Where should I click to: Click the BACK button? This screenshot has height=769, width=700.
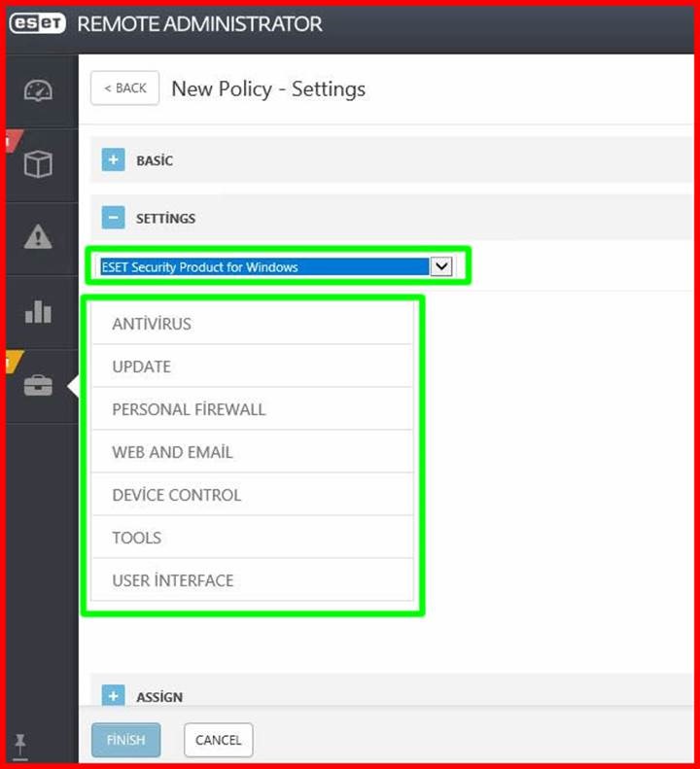[x=125, y=88]
